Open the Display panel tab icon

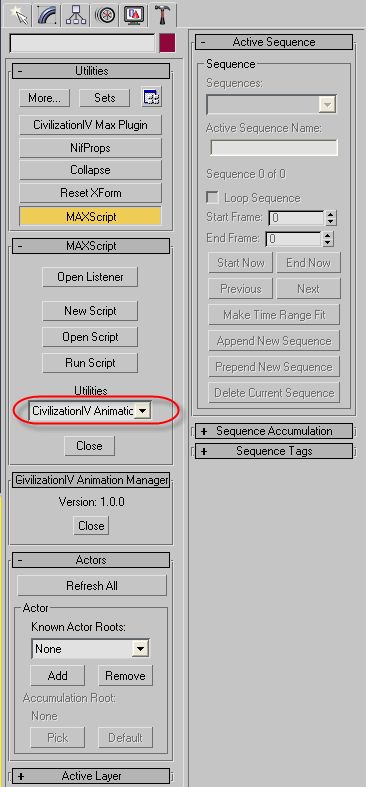point(134,14)
